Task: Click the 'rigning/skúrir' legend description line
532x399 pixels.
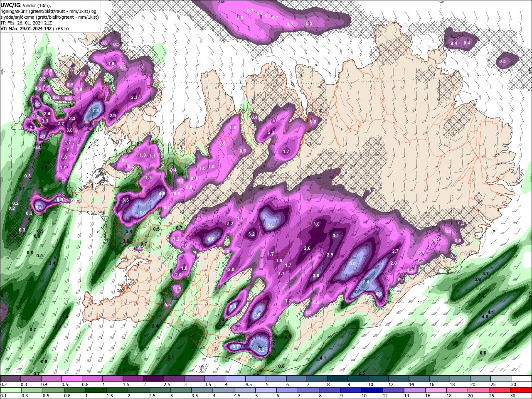Action: point(49,11)
